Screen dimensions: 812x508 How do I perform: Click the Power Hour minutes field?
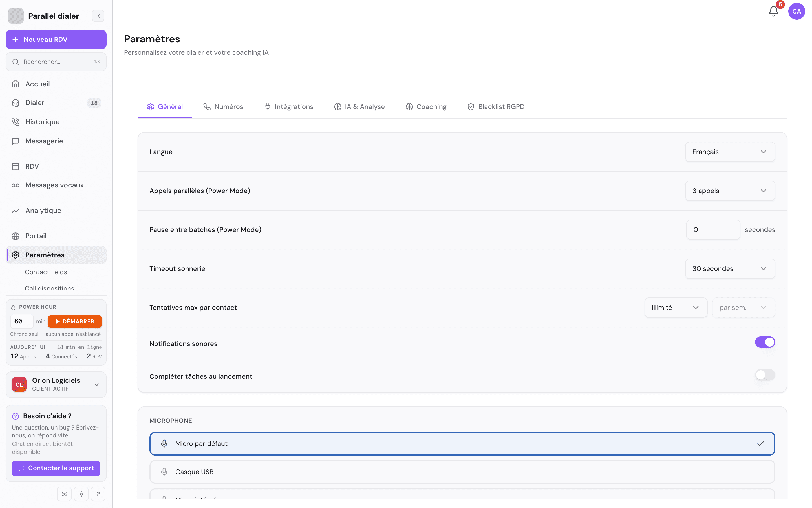(22, 321)
